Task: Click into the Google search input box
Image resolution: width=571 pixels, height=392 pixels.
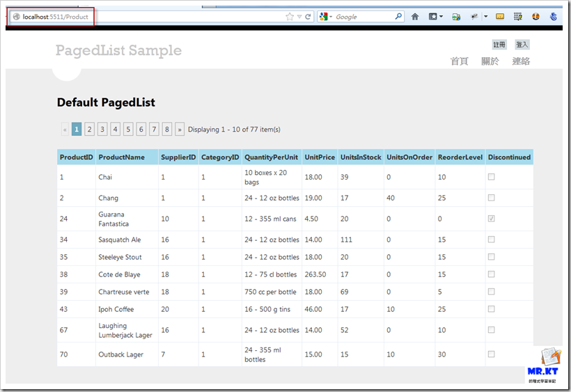Action: 364,17
